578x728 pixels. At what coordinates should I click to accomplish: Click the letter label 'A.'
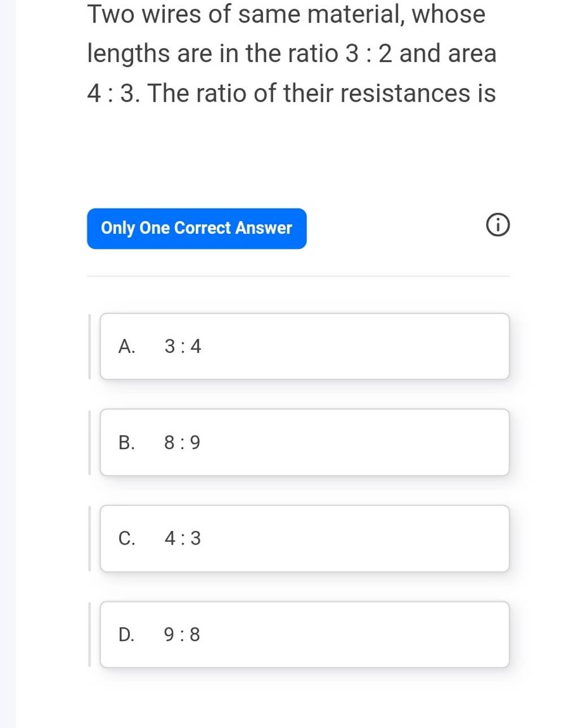[127, 347]
